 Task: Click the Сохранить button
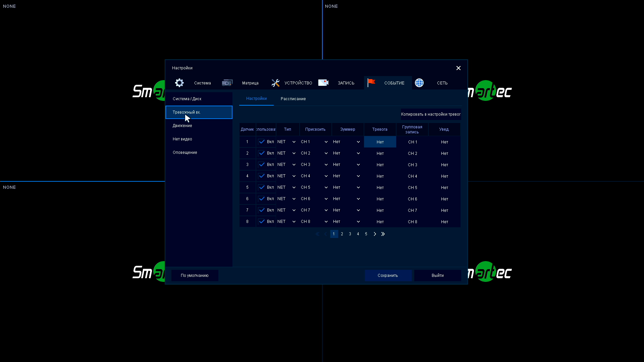388,276
